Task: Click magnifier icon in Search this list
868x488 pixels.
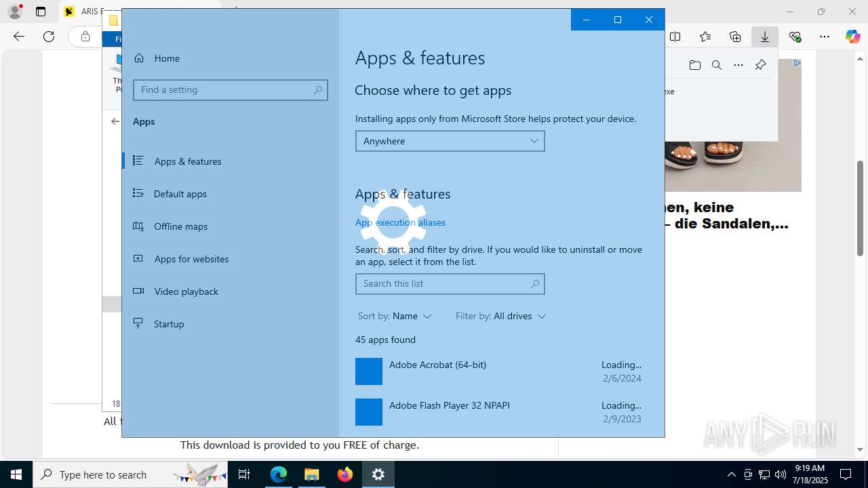Action: pyautogui.click(x=535, y=283)
